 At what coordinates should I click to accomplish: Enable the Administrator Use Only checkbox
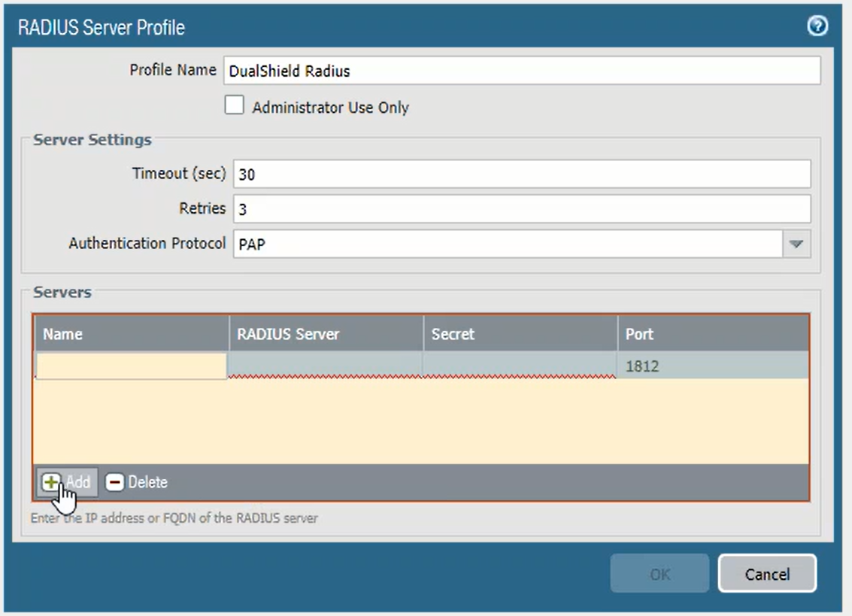[x=235, y=106]
